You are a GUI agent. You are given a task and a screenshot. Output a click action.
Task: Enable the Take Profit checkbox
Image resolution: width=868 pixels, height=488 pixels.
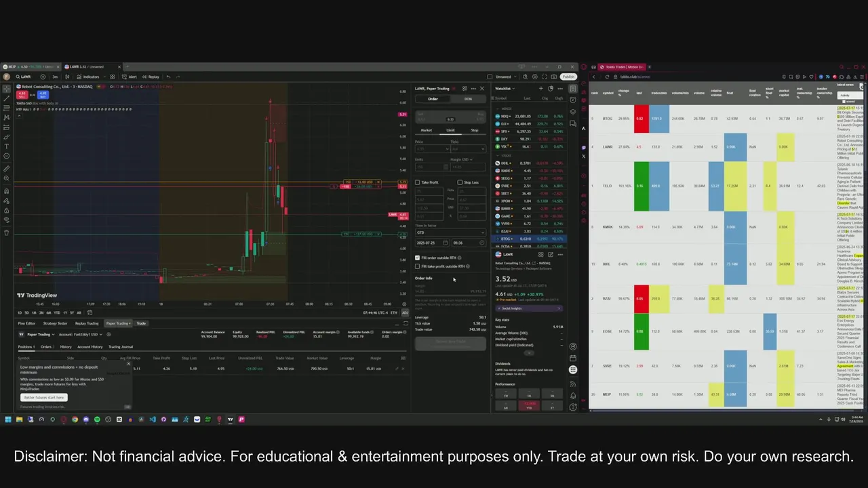418,182
